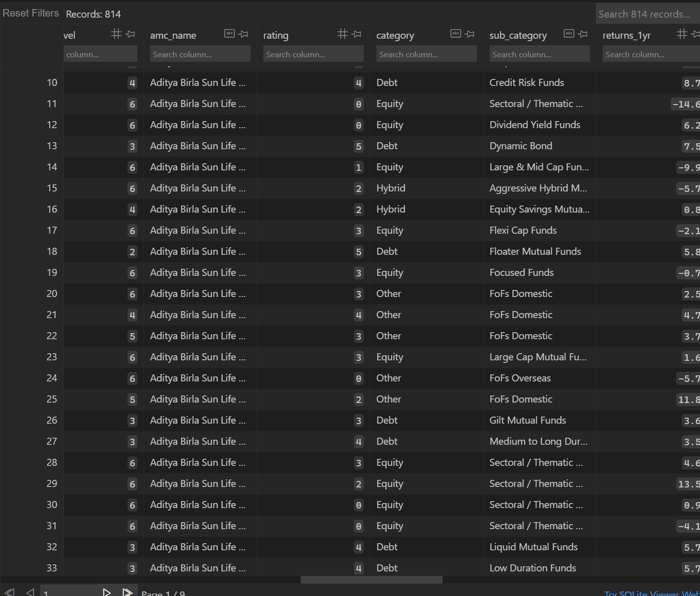Click the Hybrid category in row 15
This screenshot has width=700, height=596.
(391, 188)
